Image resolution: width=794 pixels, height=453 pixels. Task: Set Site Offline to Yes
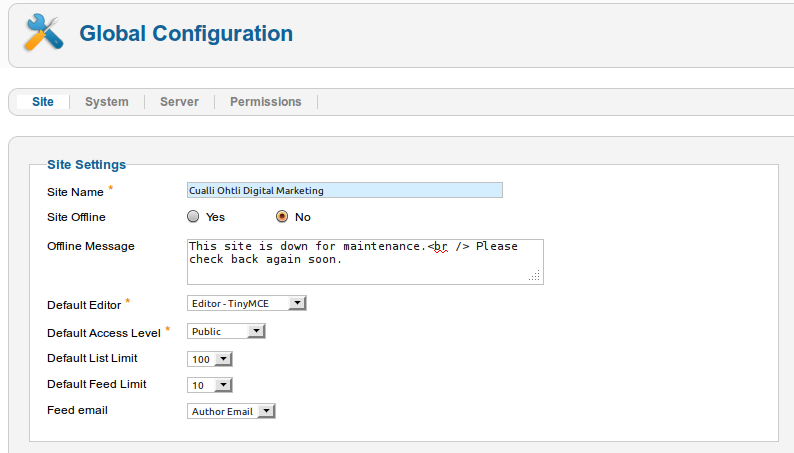tap(193, 217)
